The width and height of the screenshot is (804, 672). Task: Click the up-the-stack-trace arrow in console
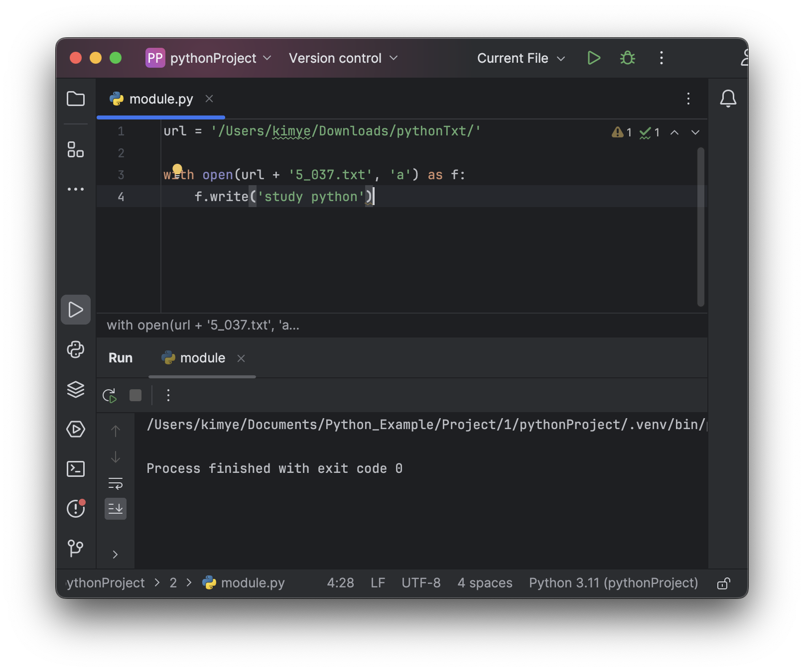(116, 431)
